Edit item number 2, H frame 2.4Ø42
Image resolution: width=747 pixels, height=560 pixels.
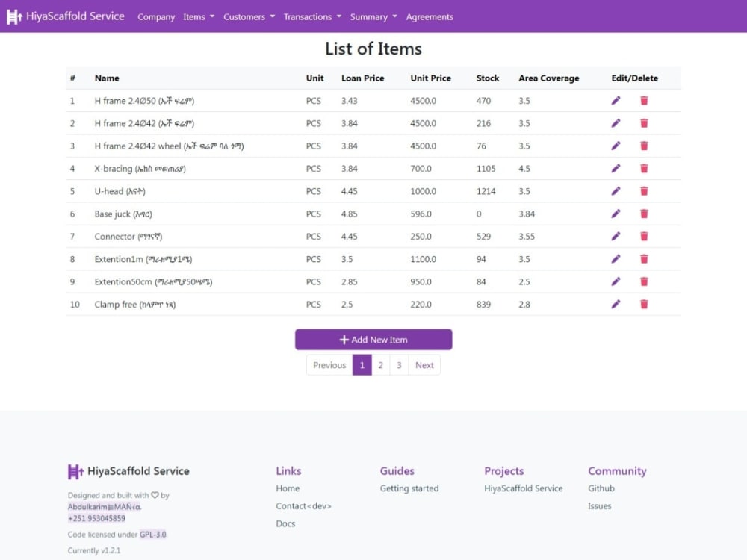coord(616,123)
